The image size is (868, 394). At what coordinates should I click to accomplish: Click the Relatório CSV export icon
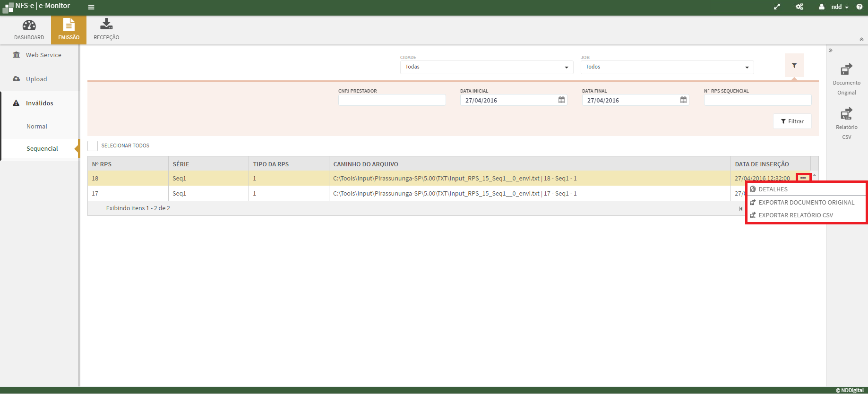(x=846, y=114)
